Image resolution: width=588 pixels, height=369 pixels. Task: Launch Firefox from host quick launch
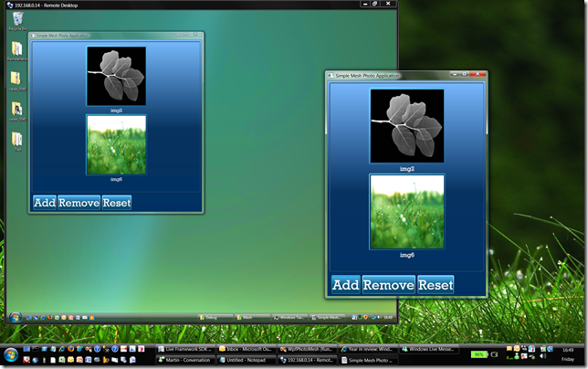tap(71, 349)
